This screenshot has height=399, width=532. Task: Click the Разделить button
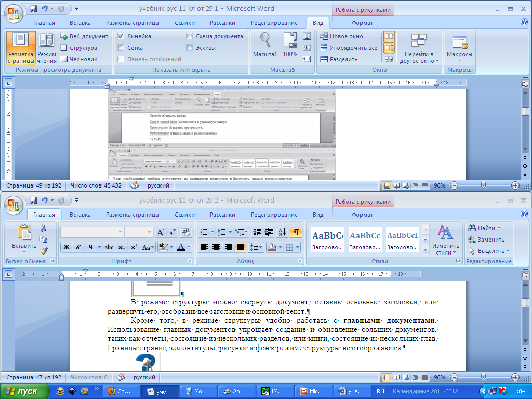[x=339, y=59]
